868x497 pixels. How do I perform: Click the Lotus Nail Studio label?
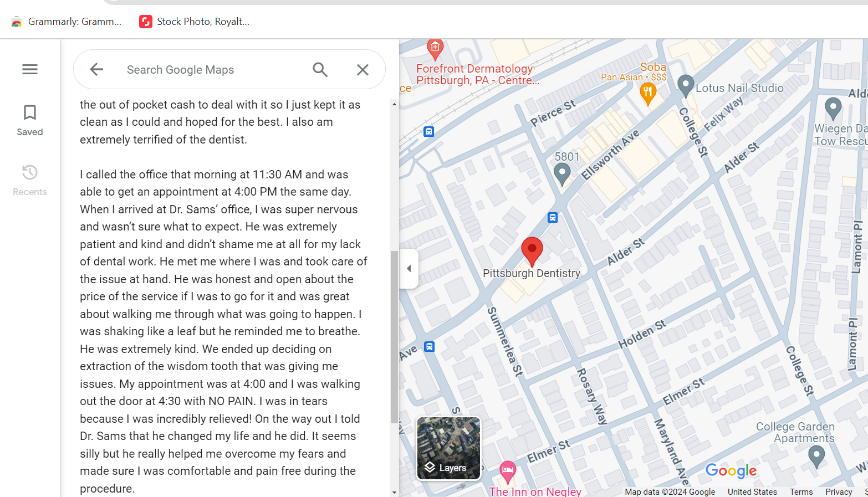739,88
